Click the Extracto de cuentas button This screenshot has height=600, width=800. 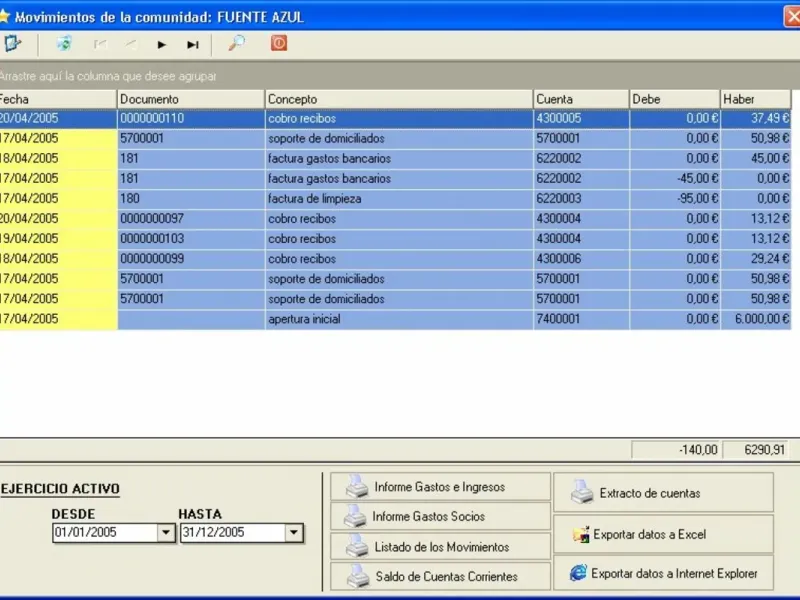coord(663,493)
